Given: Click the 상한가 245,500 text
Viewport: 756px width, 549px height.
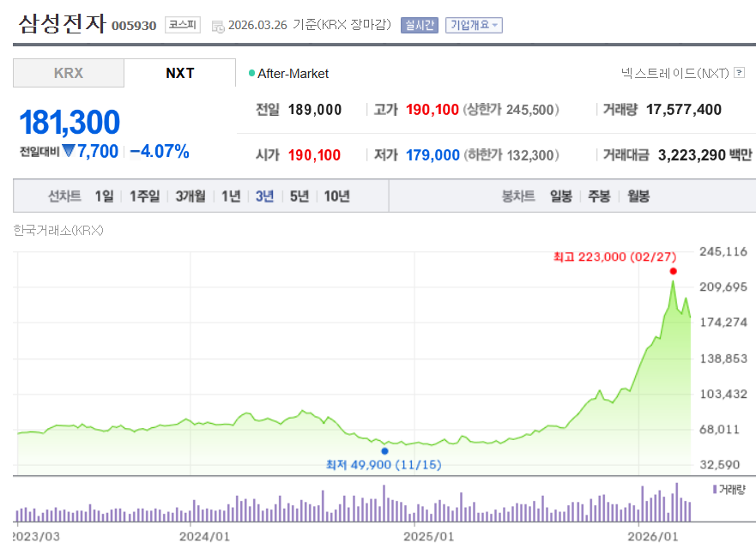Looking at the screenshot, I should click(x=511, y=110).
